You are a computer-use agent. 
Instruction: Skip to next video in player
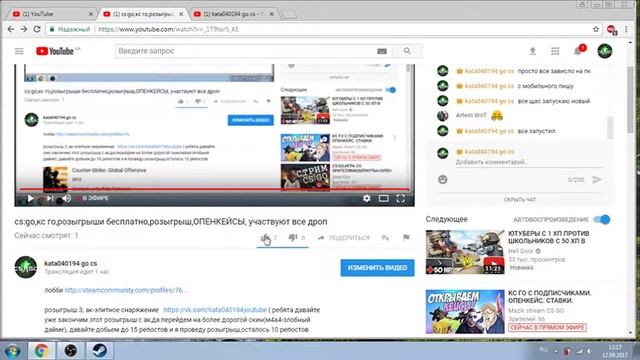click(x=50, y=198)
